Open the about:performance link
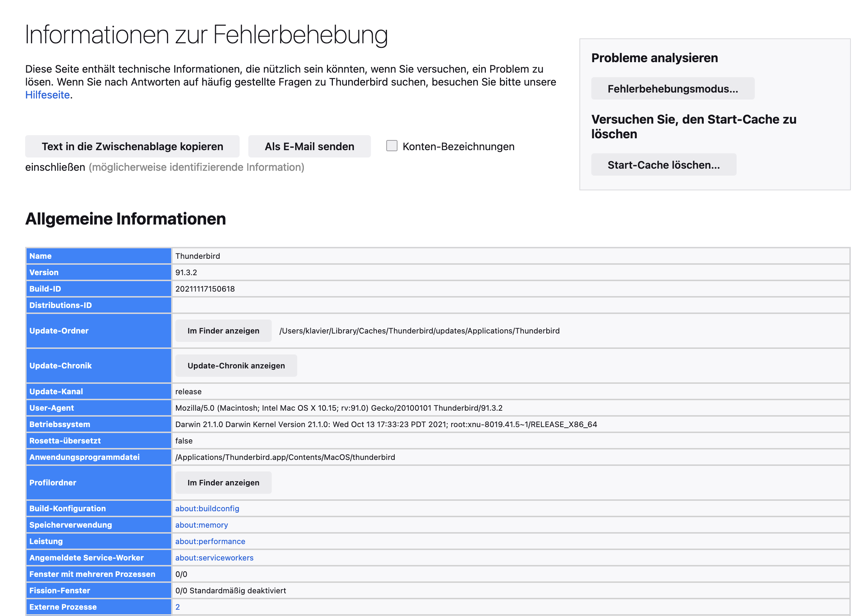 tap(210, 541)
